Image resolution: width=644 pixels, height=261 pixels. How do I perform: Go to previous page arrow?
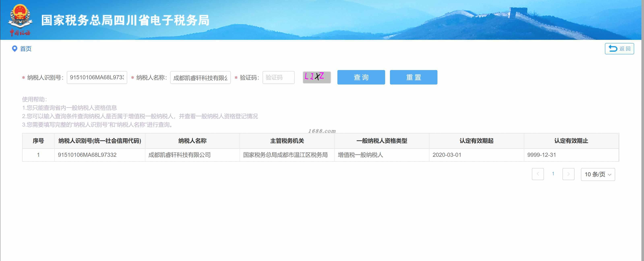pos(538,174)
